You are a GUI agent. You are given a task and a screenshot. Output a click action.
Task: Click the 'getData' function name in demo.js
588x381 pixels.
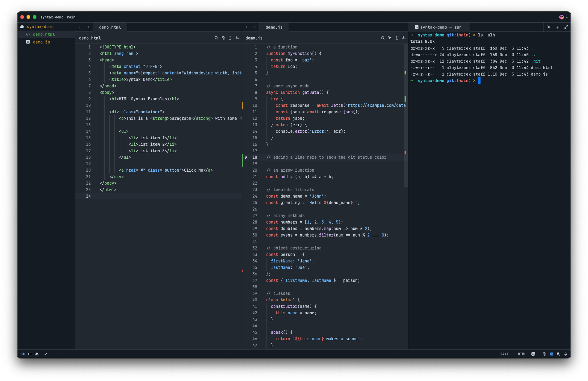[x=310, y=92]
